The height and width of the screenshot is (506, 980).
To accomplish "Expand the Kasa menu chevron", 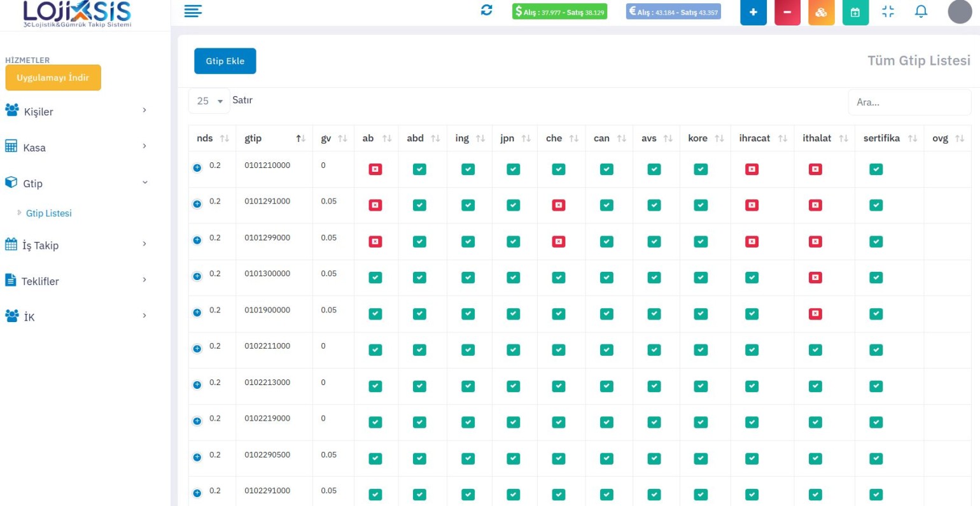I will click(144, 146).
